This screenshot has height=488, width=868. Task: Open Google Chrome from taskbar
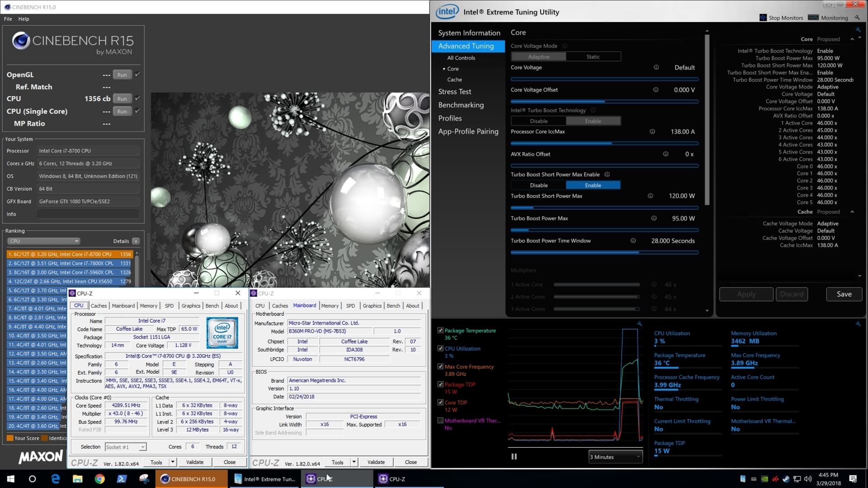pos(100,479)
